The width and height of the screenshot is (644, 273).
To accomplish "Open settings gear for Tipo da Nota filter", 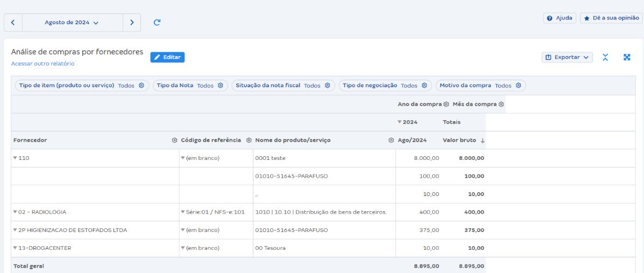I will pos(220,86).
